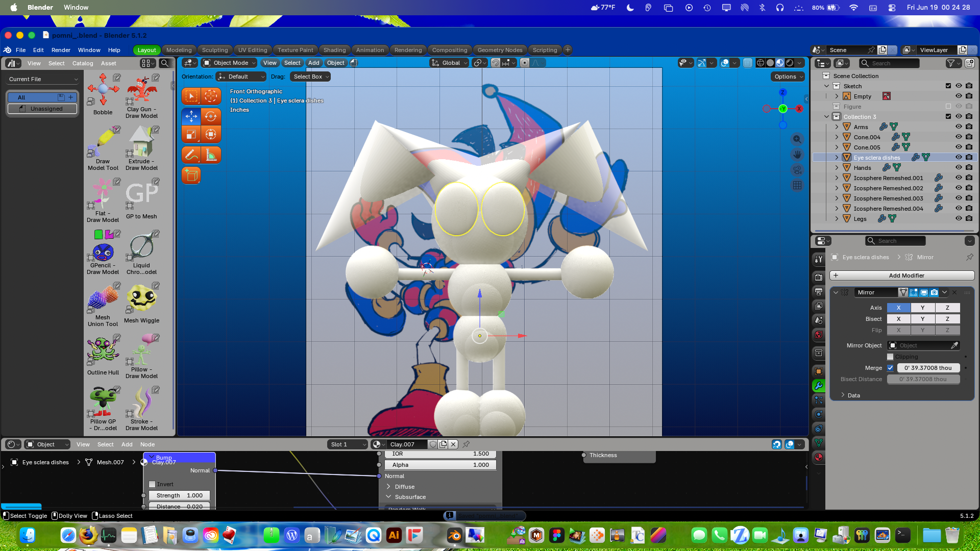Select the Transform tool in viewport toolbar
The width and height of the screenshot is (980, 551).
click(x=210, y=135)
